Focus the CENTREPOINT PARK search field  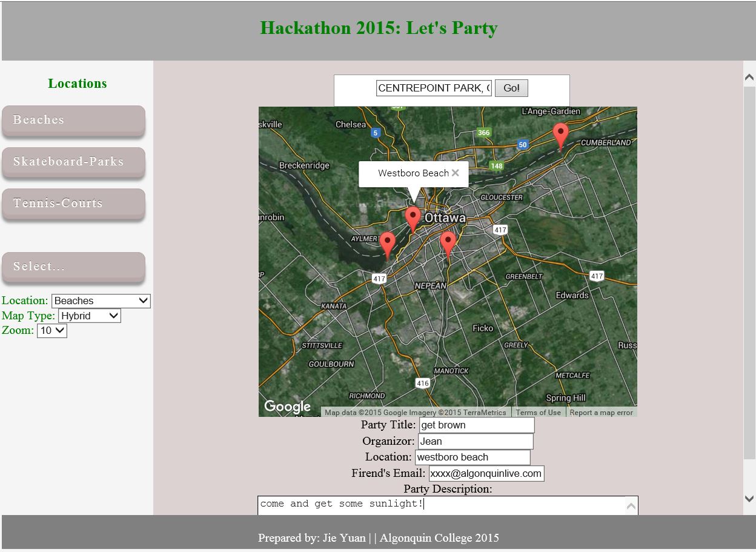pos(434,88)
